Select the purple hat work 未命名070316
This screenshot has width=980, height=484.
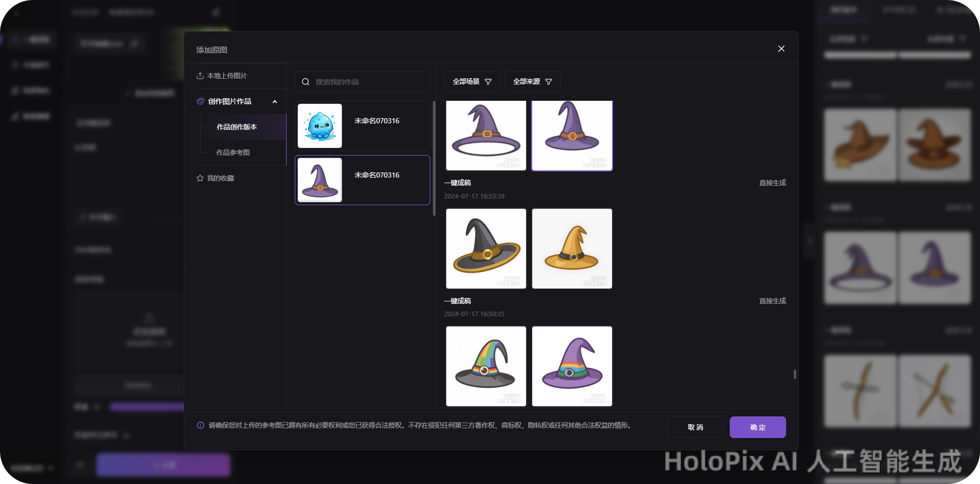[x=362, y=180]
